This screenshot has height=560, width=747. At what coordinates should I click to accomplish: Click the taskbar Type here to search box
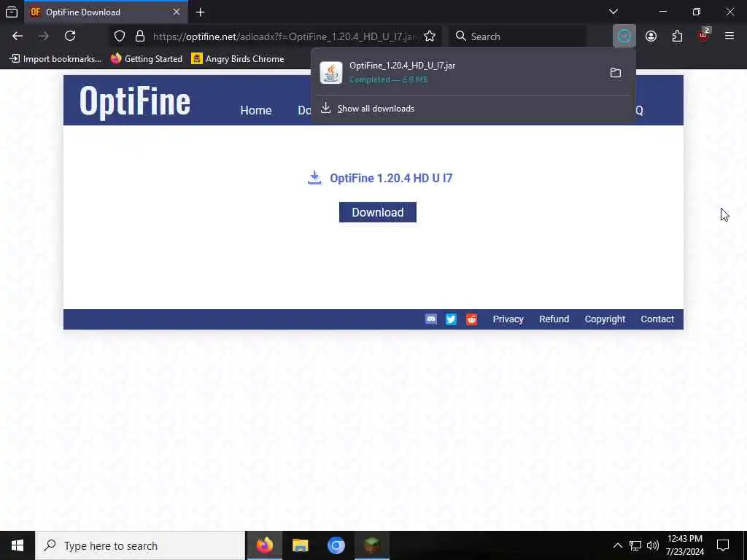pyautogui.click(x=140, y=545)
